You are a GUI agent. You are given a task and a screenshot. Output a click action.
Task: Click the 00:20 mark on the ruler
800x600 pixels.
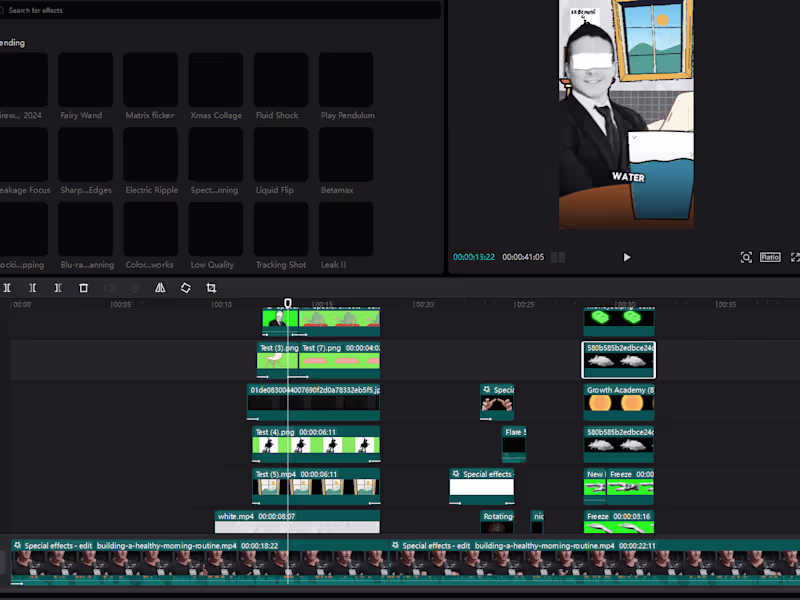coord(423,304)
